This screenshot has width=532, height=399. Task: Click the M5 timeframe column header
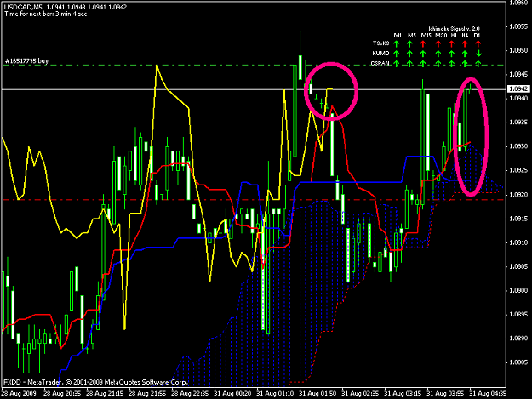coord(411,35)
